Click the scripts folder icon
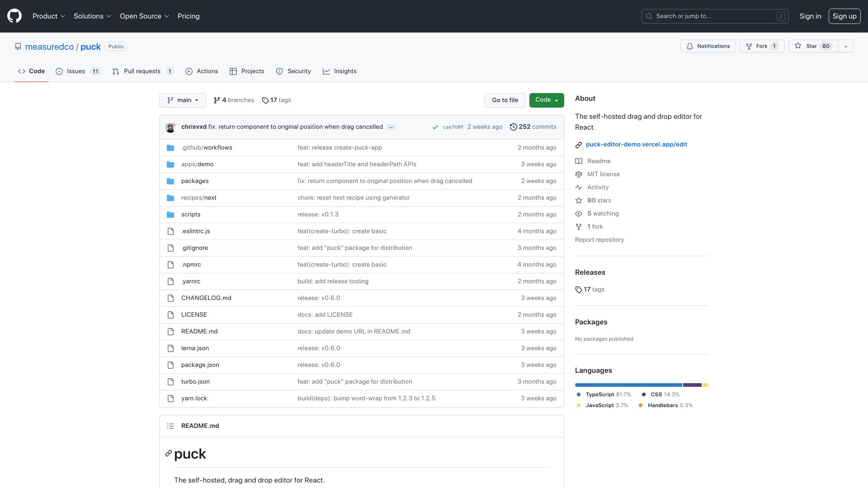 [170, 215]
